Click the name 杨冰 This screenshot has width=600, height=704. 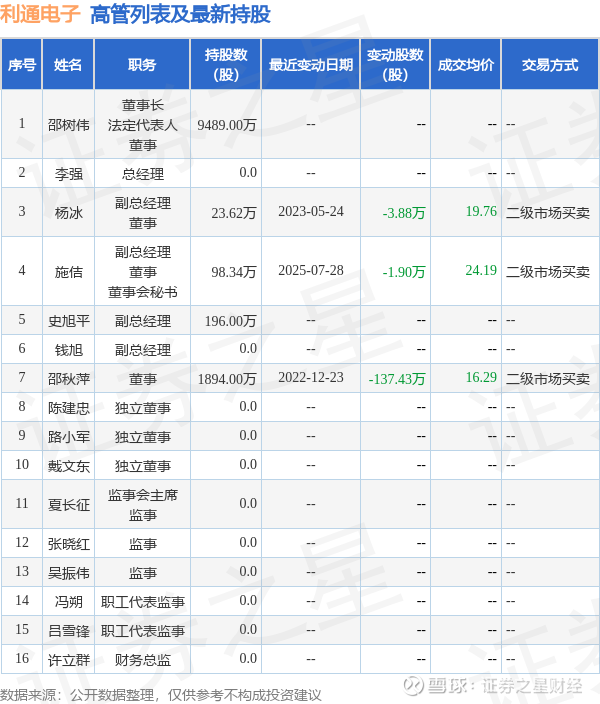[68, 212]
